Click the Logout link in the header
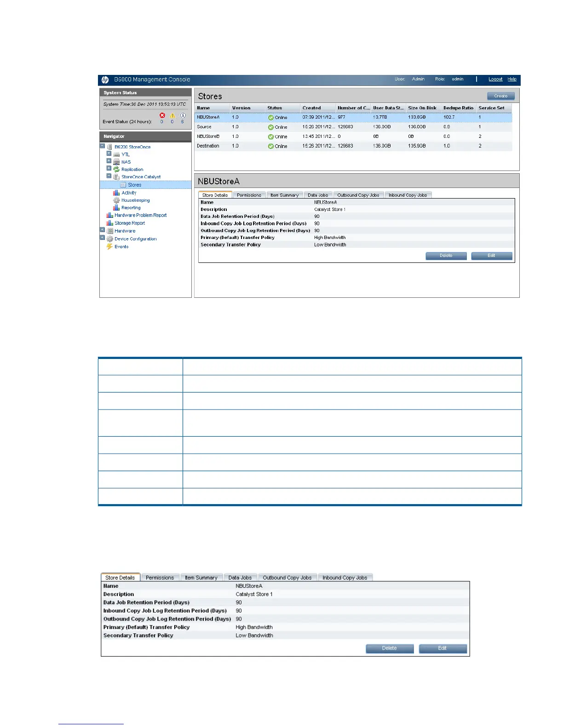Image resolution: width=563 pixels, height=728 pixels. [495, 79]
